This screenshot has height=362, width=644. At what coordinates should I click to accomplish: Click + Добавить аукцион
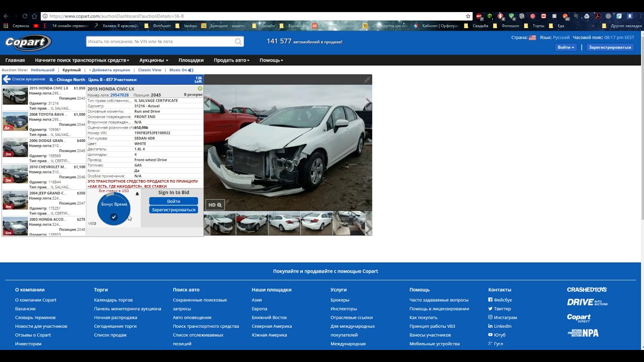tap(109, 70)
